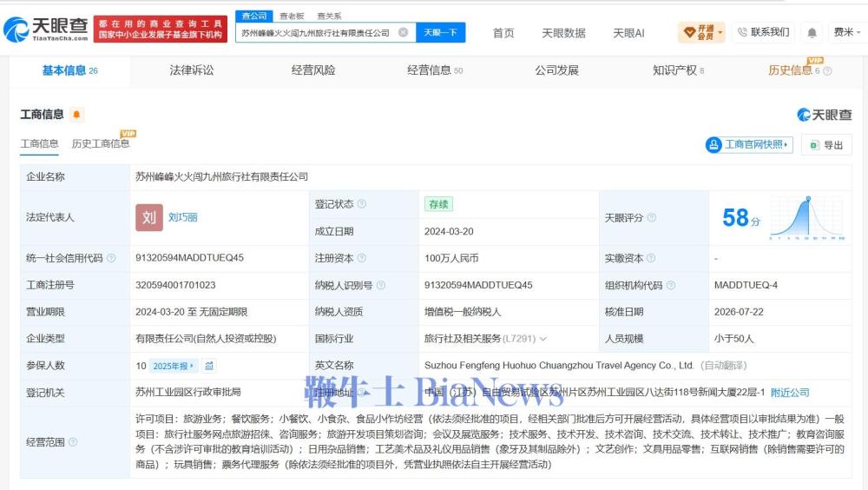Click the help icon beside 组织机构代码
The height and width of the screenshot is (490, 868).
(x=670, y=285)
